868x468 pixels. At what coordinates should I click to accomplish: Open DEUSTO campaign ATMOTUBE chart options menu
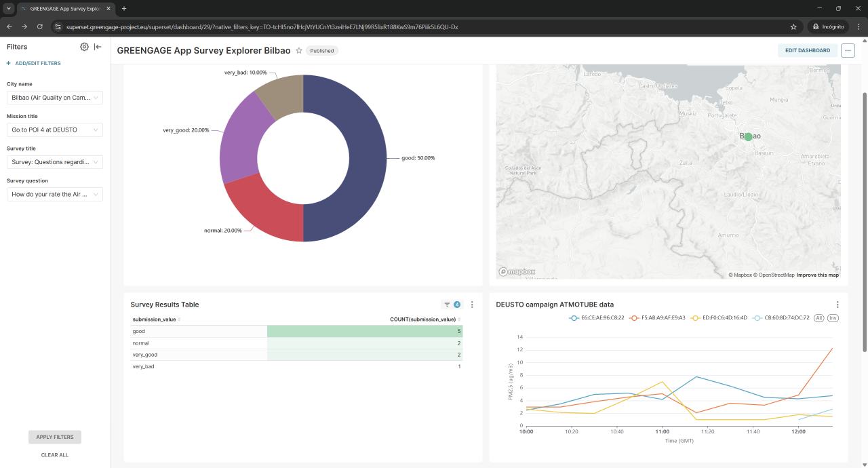(837, 305)
